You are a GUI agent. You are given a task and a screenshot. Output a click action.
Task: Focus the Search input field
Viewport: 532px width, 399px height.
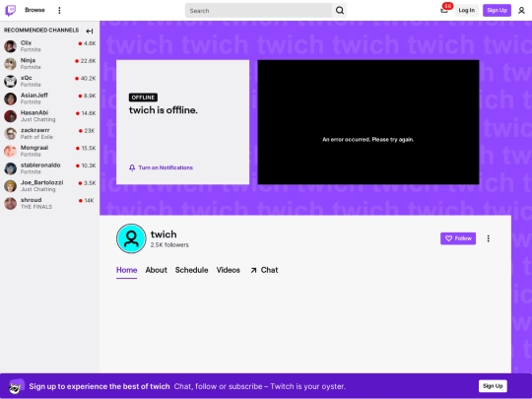258,11
